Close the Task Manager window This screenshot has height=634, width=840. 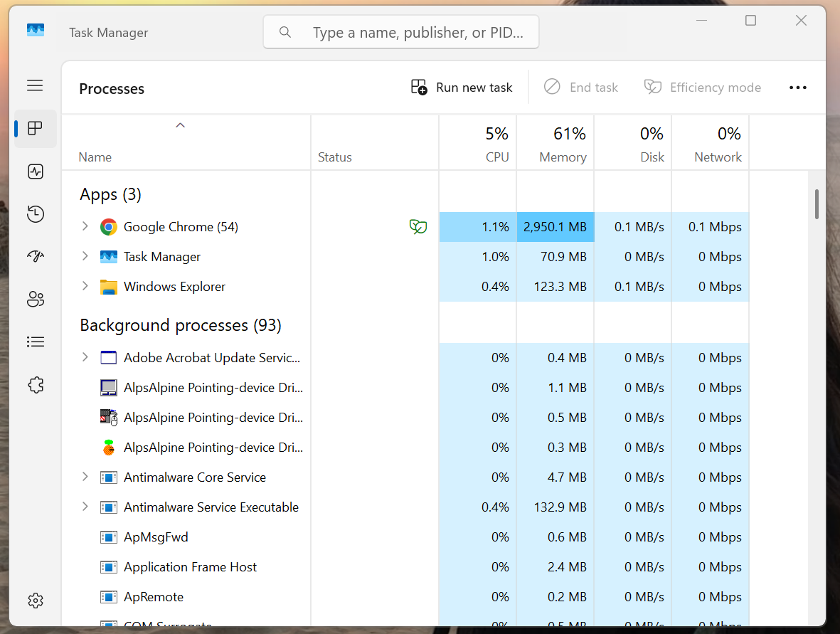click(x=801, y=21)
